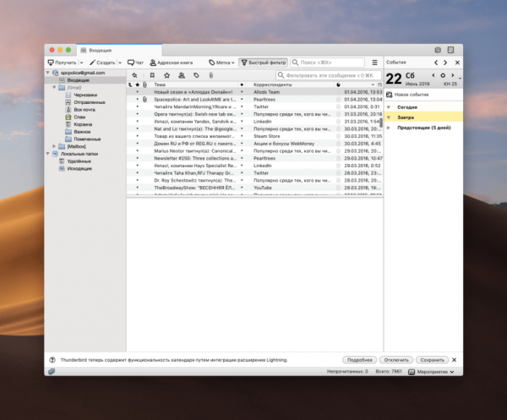Screen dimensions: 507x420
Task: Select Входящие inbox in folder tree
Action: [x=85, y=80]
